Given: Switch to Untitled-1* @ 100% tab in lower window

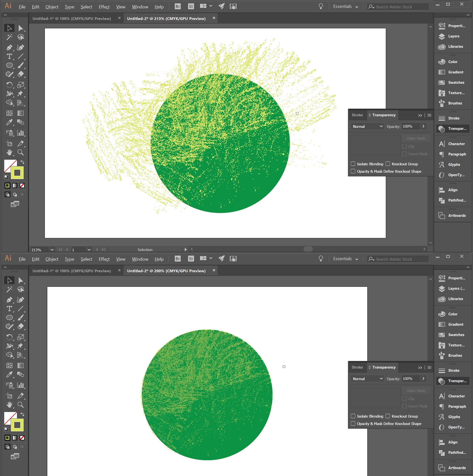Looking at the screenshot, I should tap(72, 271).
